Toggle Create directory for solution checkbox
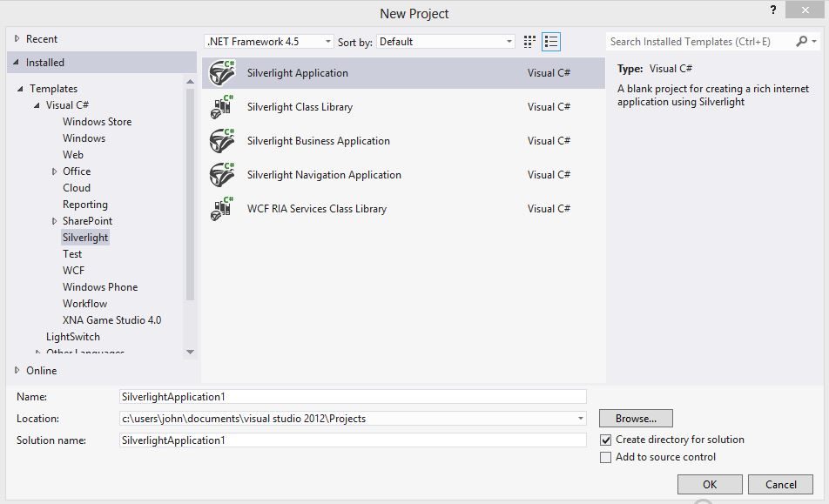Viewport: 829px width, 504px height. pos(605,440)
